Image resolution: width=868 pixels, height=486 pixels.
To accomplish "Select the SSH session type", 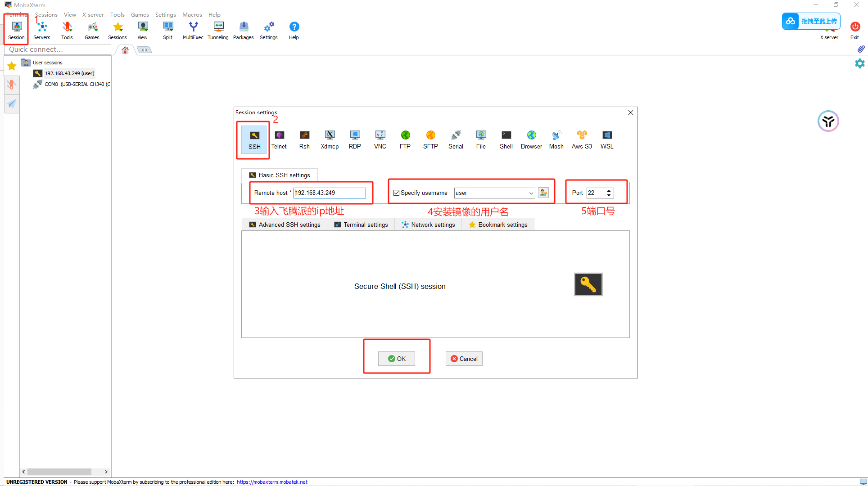I will coord(254,140).
